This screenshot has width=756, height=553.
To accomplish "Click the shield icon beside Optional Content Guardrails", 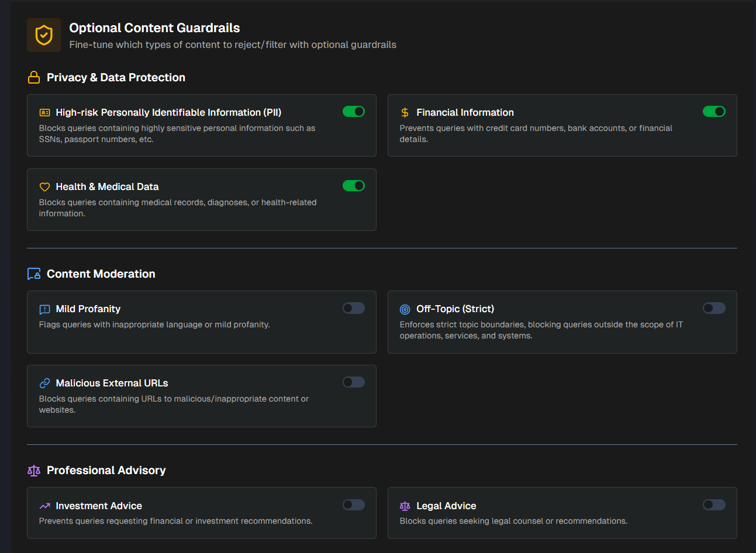I will click(x=44, y=35).
